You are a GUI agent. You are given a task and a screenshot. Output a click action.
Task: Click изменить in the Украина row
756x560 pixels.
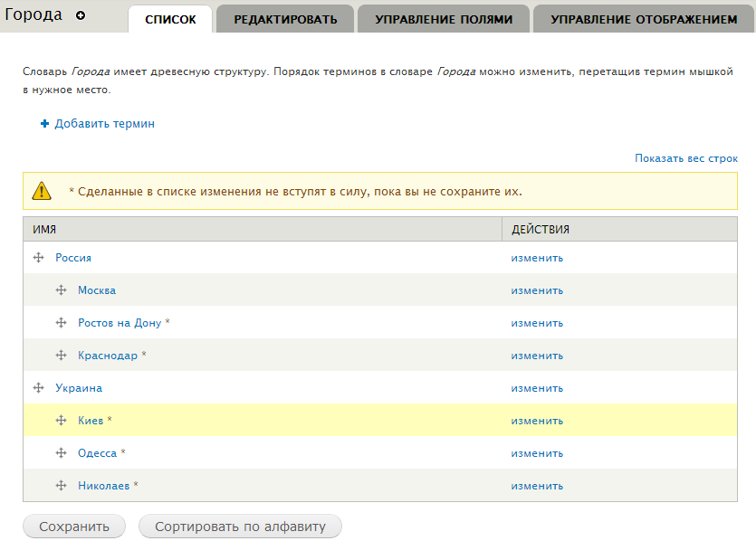pyautogui.click(x=537, y=388)
